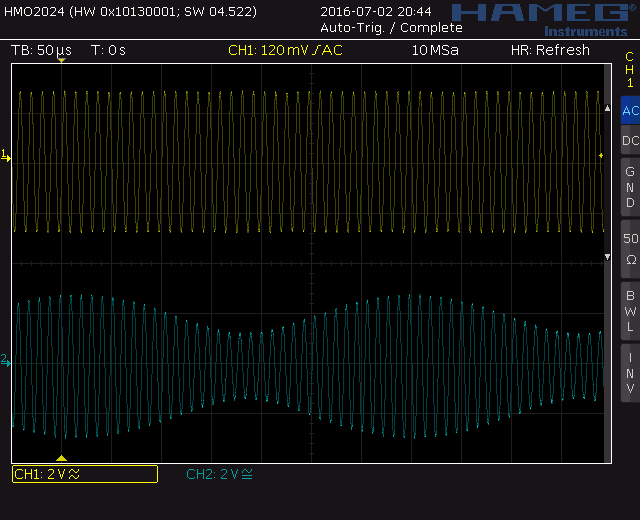Click the CH2 ground level marker

6,360
